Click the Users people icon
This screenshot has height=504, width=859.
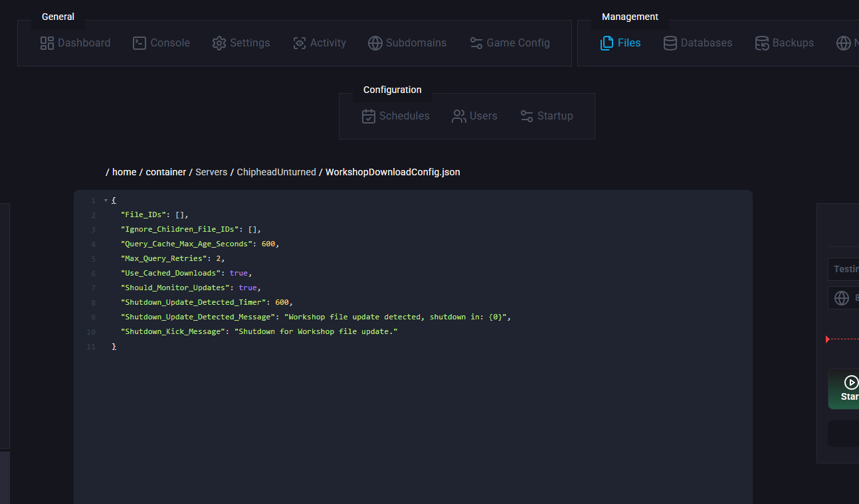(459, 116)
